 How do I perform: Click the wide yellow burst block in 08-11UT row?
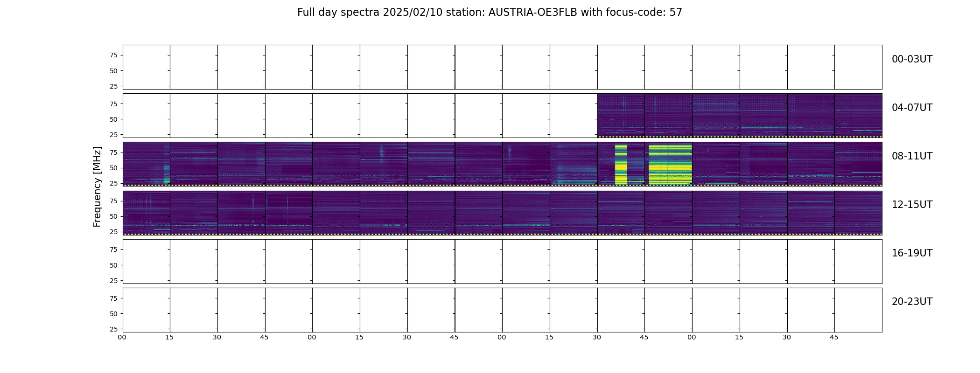670,164
